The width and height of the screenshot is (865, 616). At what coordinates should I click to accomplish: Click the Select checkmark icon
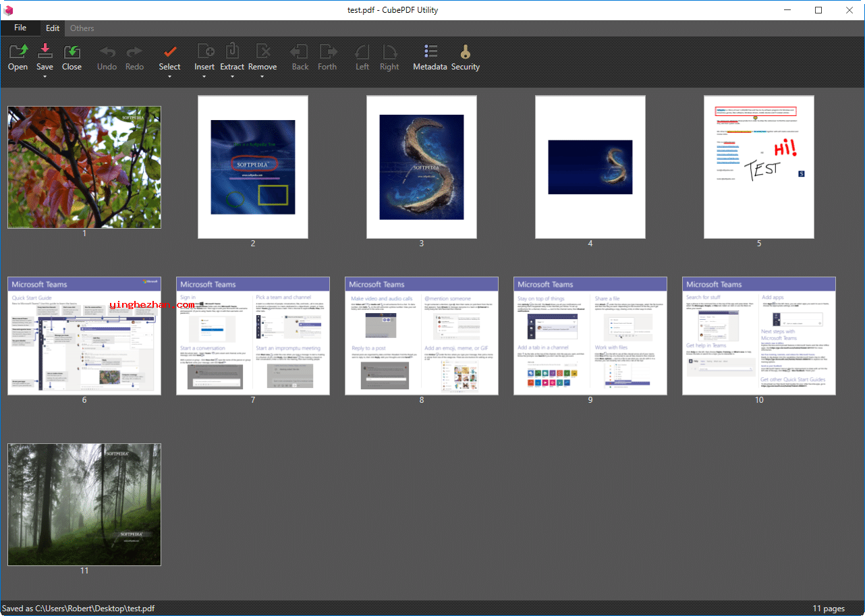pos(170,52)
